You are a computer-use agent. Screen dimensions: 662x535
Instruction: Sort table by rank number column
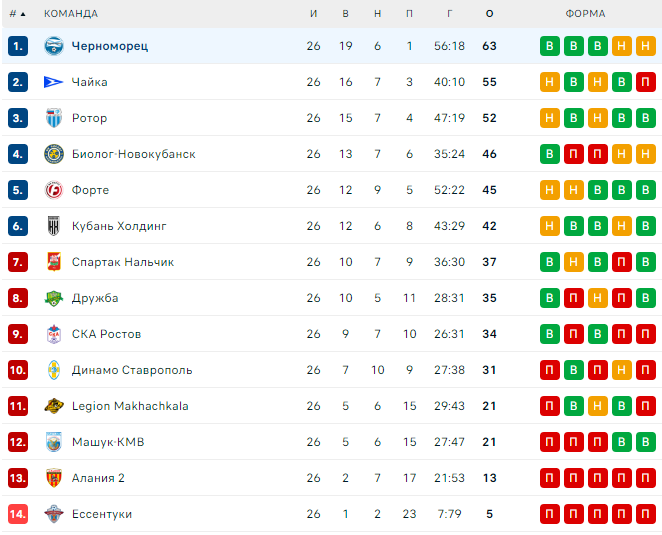pos(17,14)
